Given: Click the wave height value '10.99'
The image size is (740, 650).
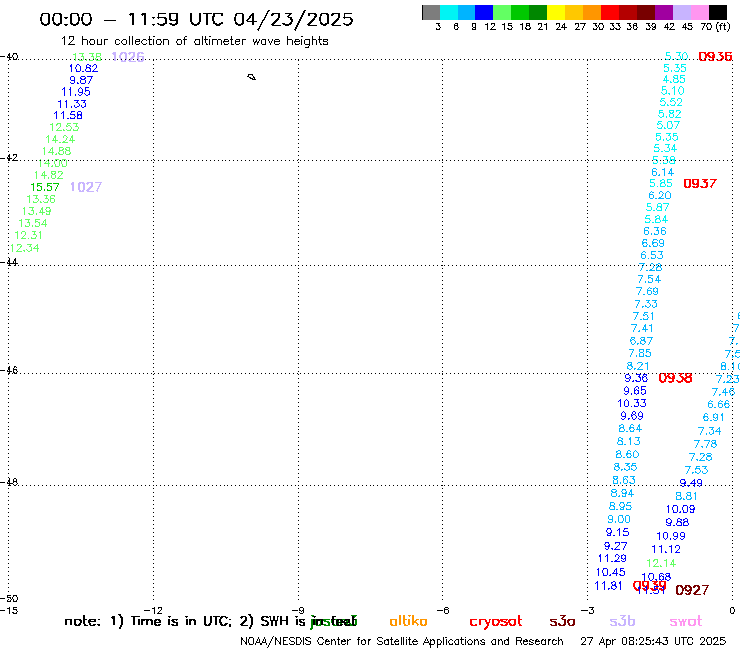Looking at the screenshot, I should 671,536.
